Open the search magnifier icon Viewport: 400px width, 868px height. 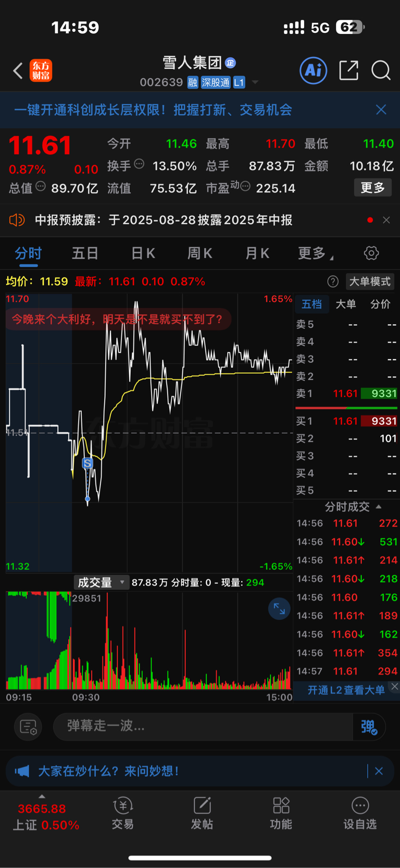(381, 70)
